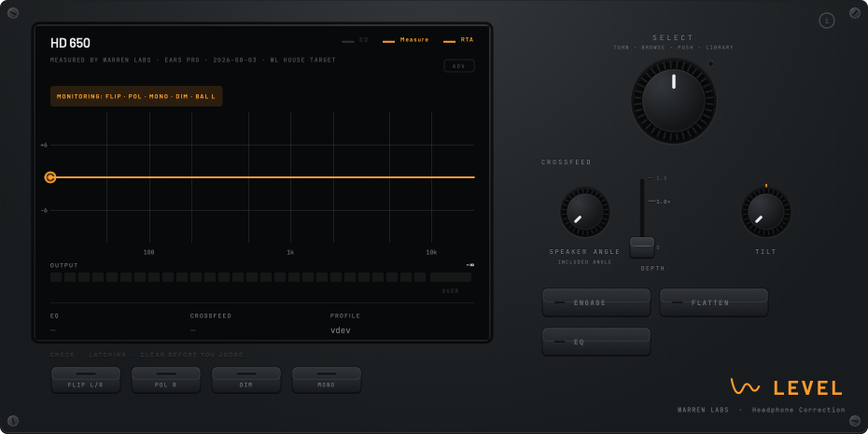The width and height of the screenshot is (868, 434).
Task: Toggle FLIP L/R check button
Action: coord(86,380)
